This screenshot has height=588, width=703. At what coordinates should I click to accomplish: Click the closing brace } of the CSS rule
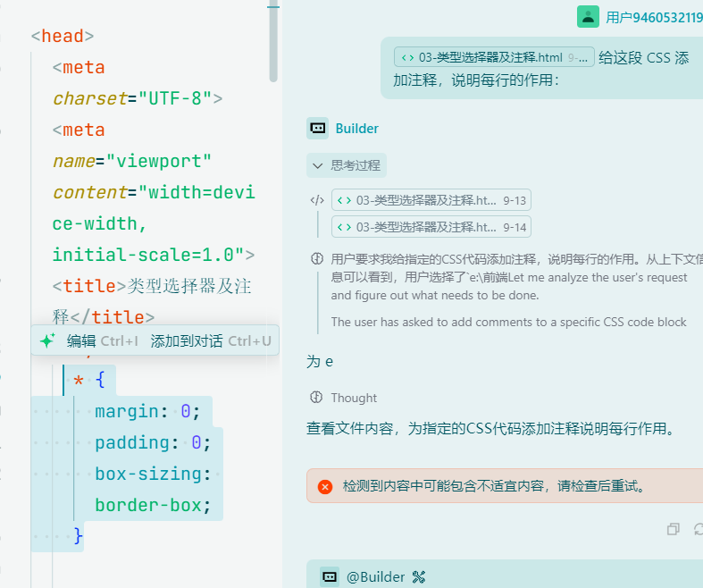coord(79,536)
